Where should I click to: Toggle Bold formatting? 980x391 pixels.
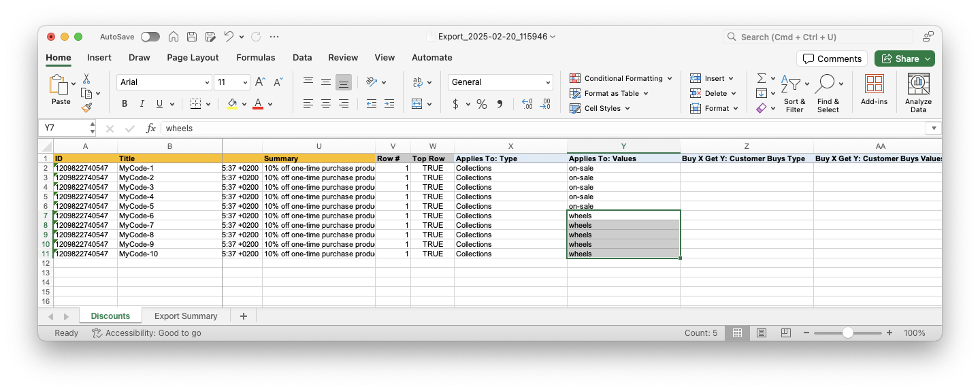point(125,104)
